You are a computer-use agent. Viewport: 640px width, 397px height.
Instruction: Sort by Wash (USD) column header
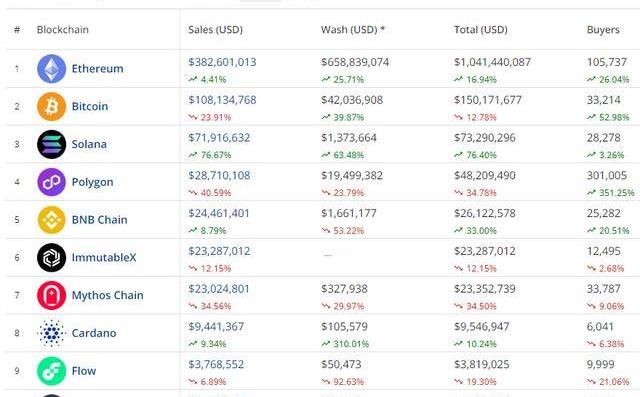[x=353, y=30]
